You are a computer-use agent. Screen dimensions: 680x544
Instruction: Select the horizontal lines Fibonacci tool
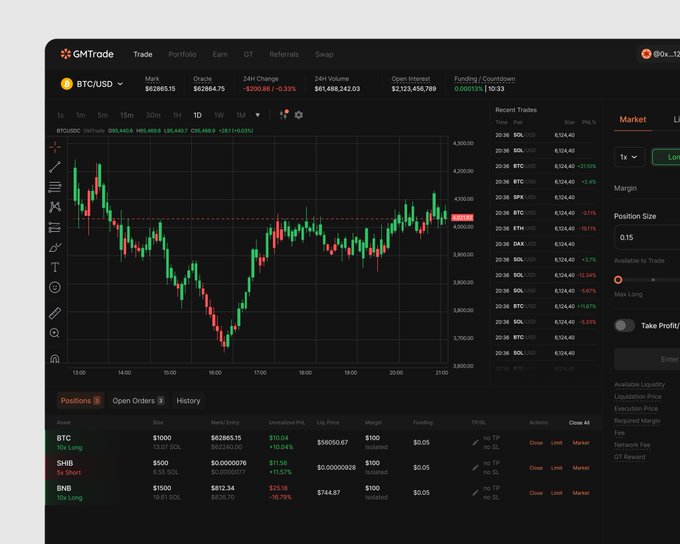click(55, 187)
